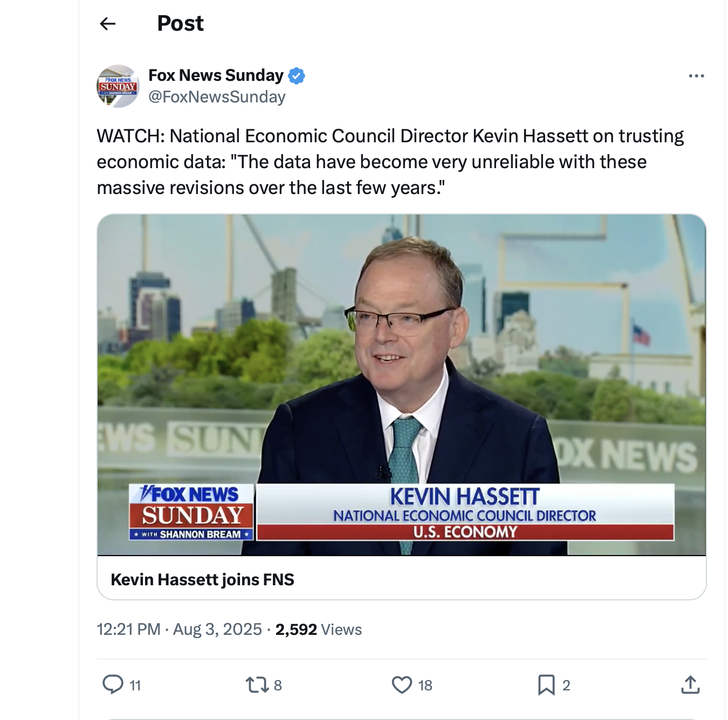Like the post with heart icon
Screen dimensions: 728x720
[402, 684]
